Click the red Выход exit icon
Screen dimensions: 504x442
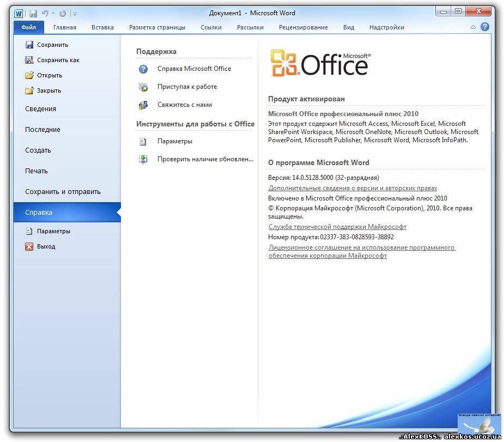coord(29,246)
